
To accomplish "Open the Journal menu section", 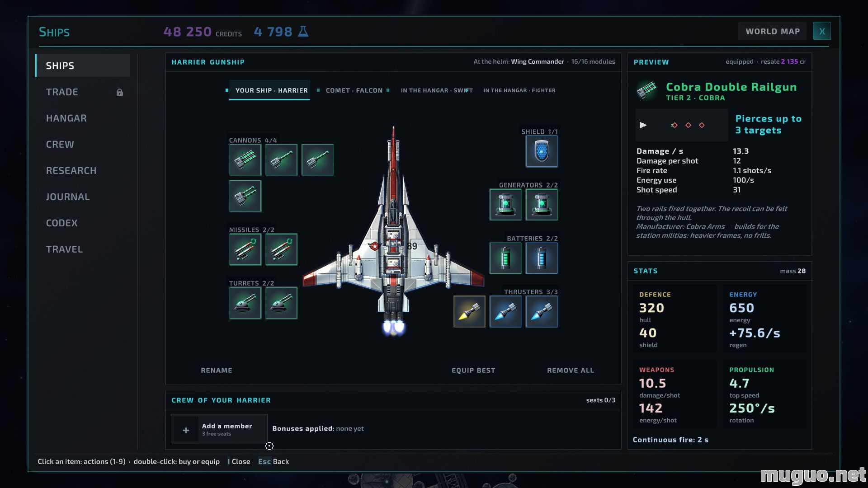I will point(83,197).
